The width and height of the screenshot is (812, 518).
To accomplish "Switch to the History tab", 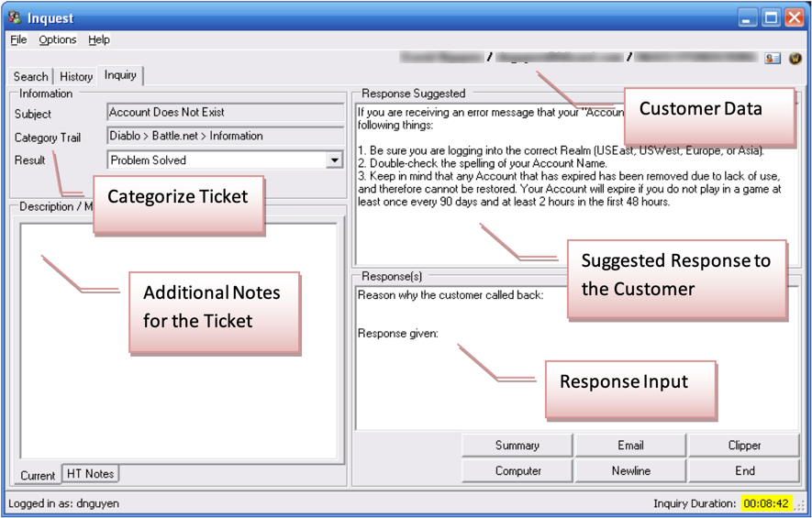I will (x=76, y=77).
